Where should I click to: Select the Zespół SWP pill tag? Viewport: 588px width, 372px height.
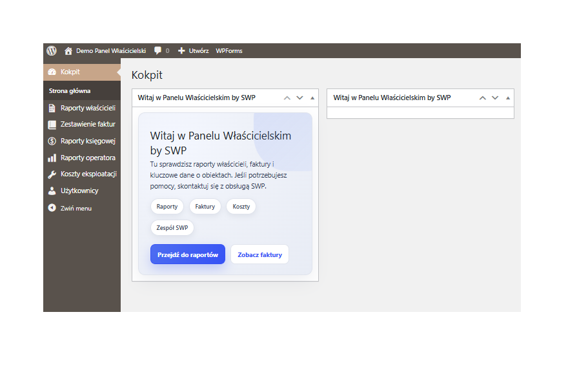[172, 228]
